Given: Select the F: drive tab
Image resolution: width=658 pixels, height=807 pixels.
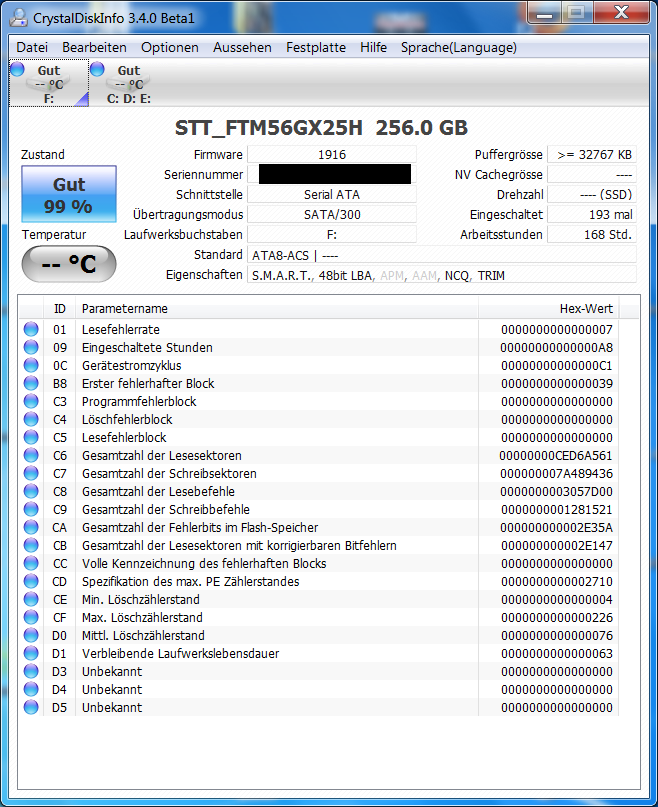Looking at the screenshot, I should tap(49, 83).
